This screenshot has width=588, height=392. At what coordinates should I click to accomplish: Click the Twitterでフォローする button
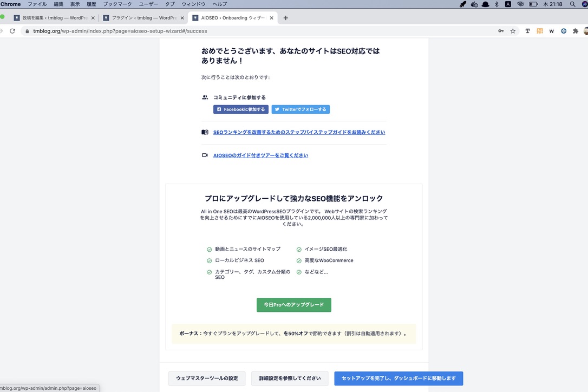300,109
